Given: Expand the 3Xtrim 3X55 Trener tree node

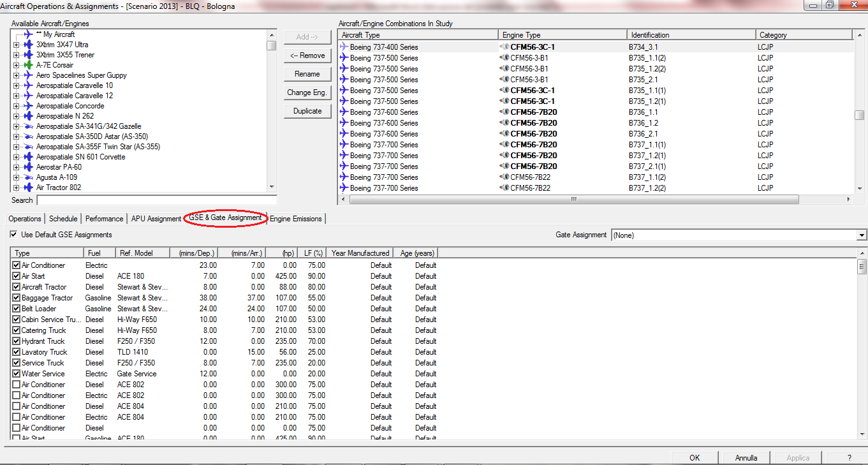Looking at the screenshot, I should (16, 55).
